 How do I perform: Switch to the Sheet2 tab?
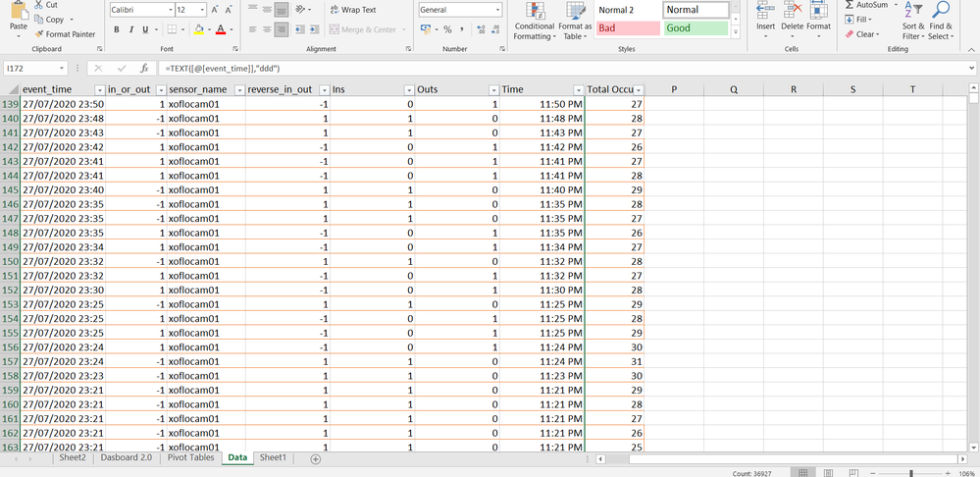pos(73,457)
